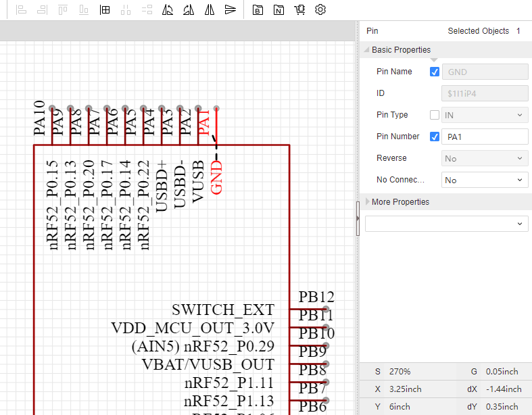Select the nRF52_P0.15 pin label
Viewport: 532px width, 415px height.
point(52,205)
